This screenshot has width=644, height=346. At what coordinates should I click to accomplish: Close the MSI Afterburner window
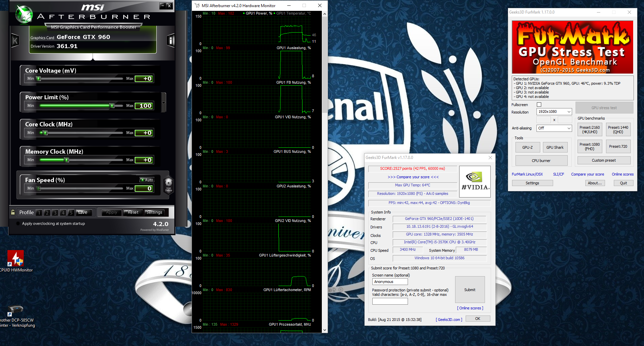tap(169, 6)
